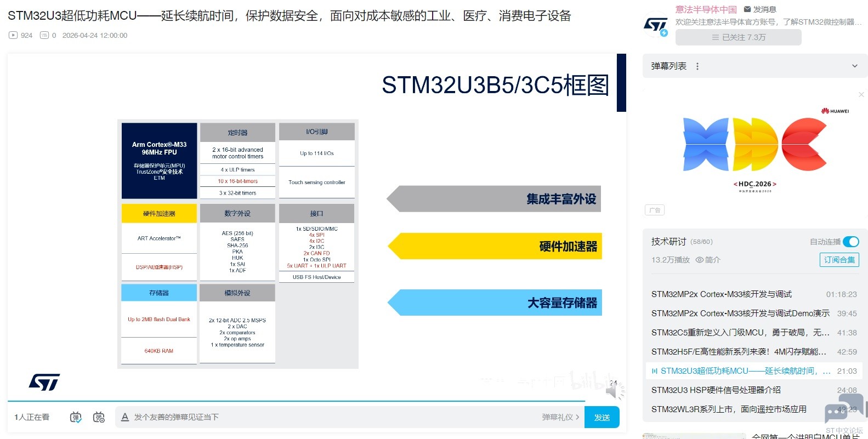The height and width of the screenshot is (439, 868).
Task: Click the 13.2万播放 play count text
Action: (x=671, y=260)
